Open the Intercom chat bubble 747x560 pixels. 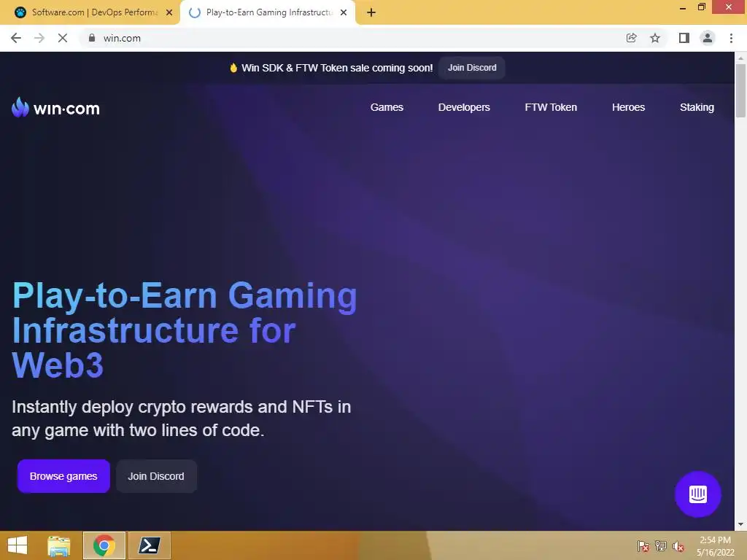pos(697,494)
